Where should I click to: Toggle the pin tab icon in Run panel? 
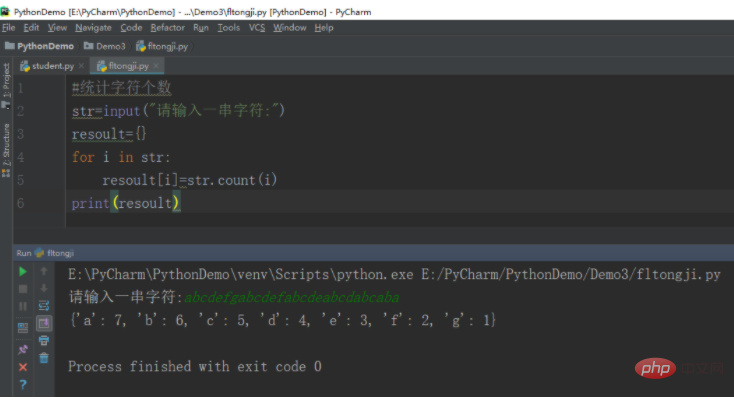pyautogui.click(x=23, y=349)
